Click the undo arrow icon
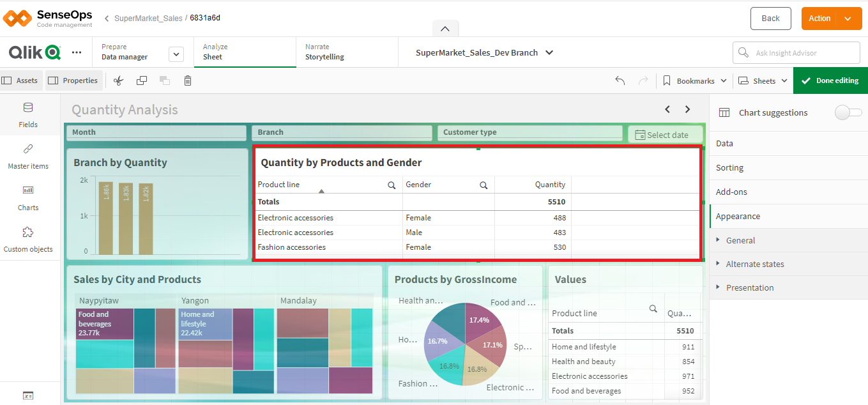Screen dimensions: 868x405 (620, 80)
